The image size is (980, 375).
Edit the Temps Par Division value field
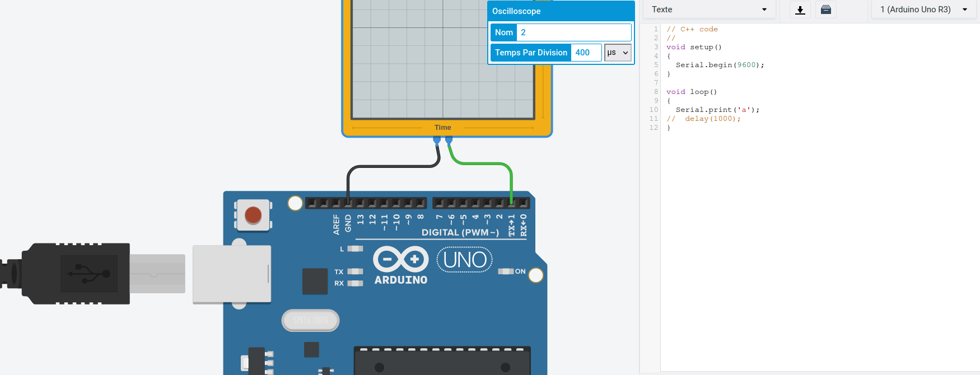coord(586,53)
